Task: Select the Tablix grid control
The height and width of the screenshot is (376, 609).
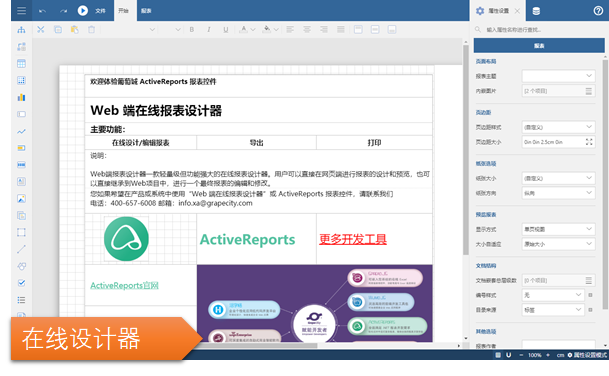Action: click(x=21, y=80)
